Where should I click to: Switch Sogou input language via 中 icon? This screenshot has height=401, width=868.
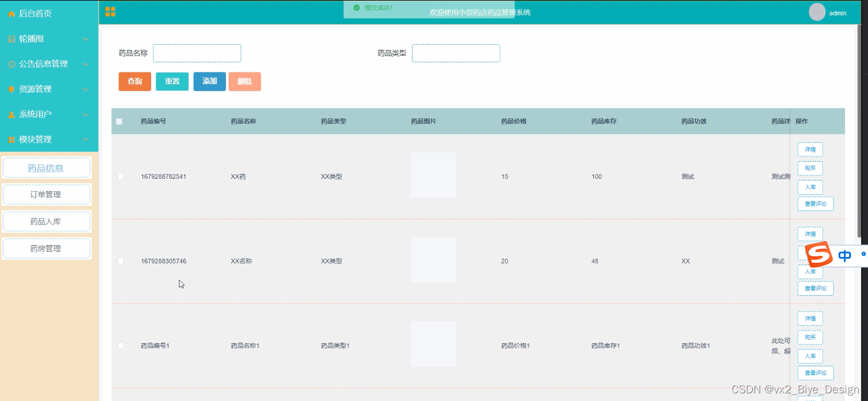(x=844, y=256)
